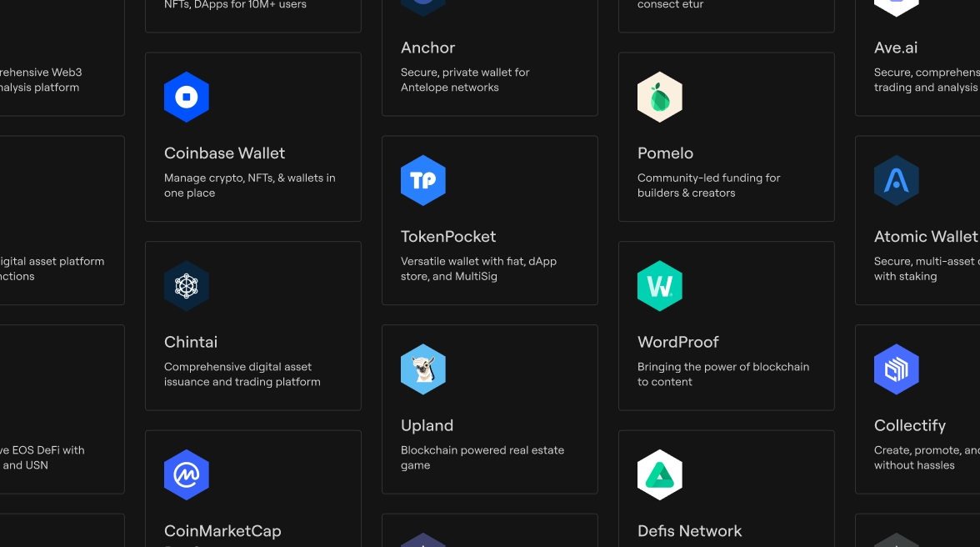
Task: Click the EOS DeFi with USN text
Action: pyautogui.click(x=42, y=458)
